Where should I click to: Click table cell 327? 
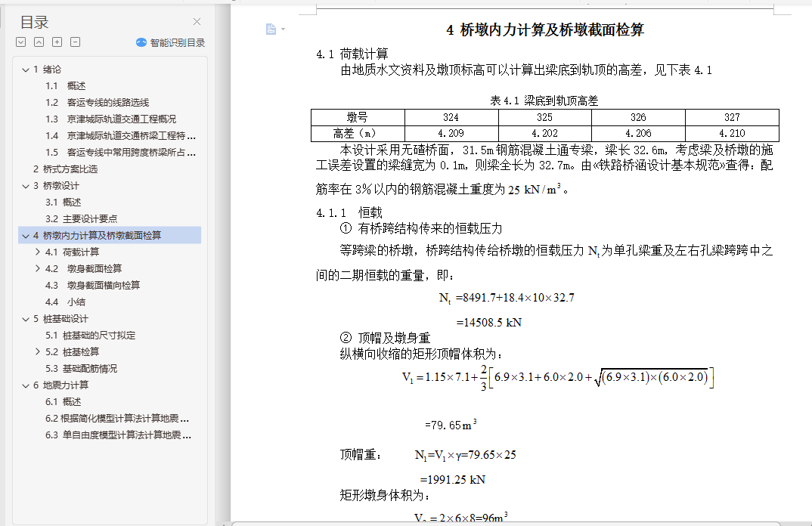click(x=733, y=118)
